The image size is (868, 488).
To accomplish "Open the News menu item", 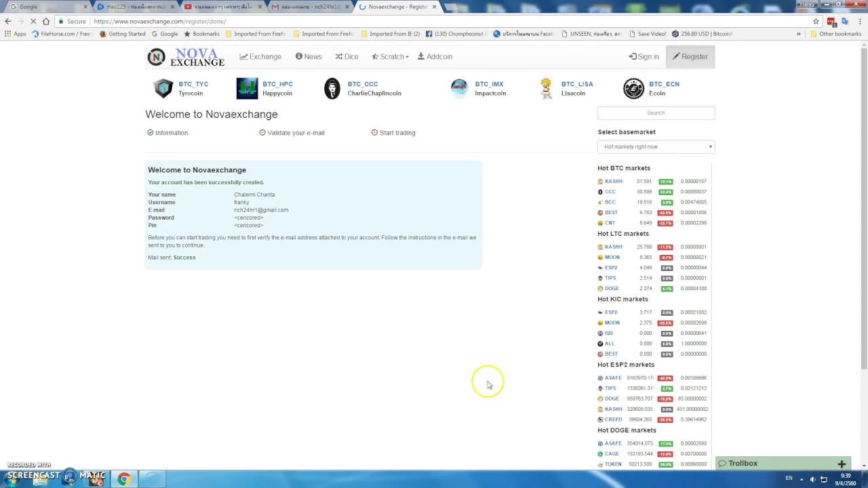I will tap(309, 57).
